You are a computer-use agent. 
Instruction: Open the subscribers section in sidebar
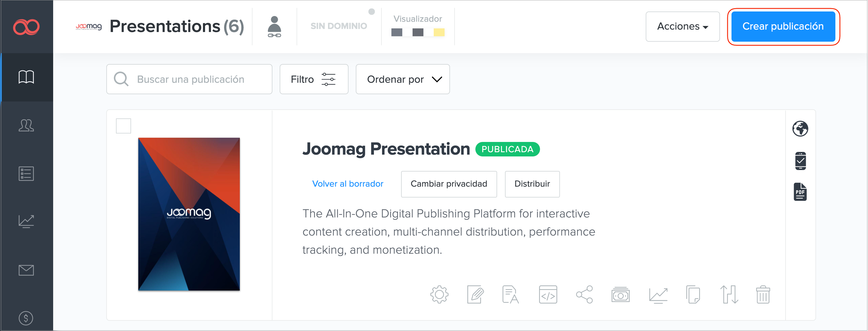point(26,125)
